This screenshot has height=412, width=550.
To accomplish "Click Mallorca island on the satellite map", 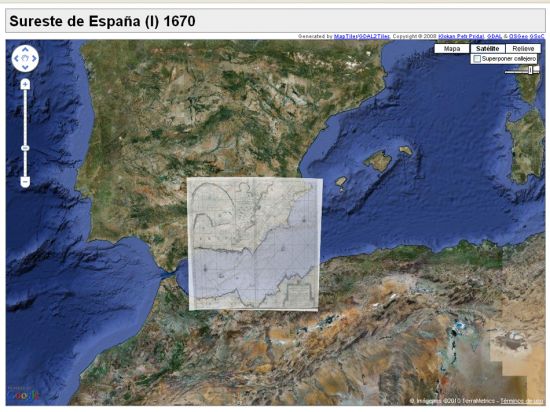I will tap(378, 161).
